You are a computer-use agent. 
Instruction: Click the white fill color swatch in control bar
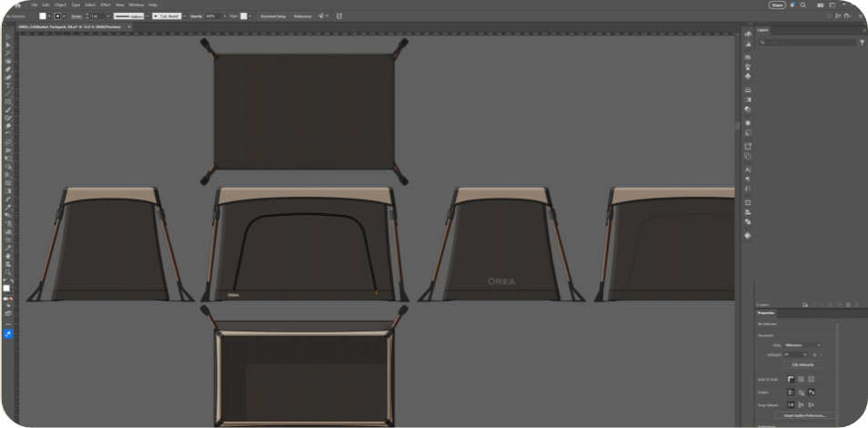(x=43, y=16)
